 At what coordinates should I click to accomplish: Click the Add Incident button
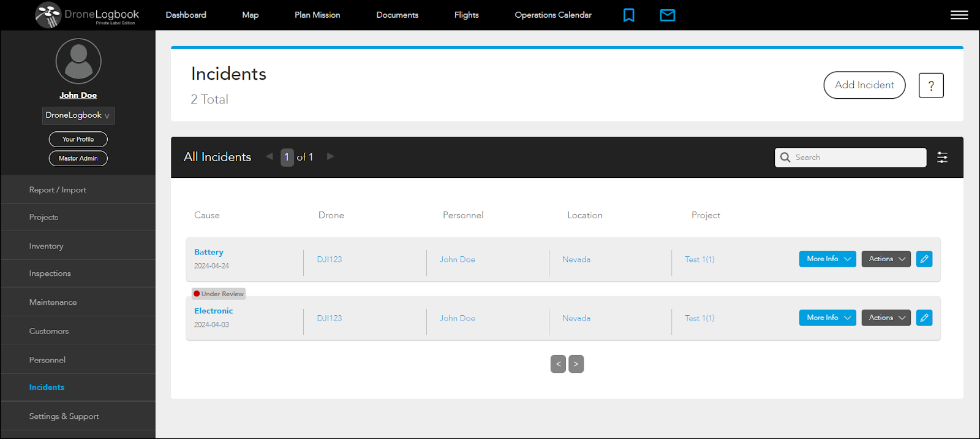[864, 85]
